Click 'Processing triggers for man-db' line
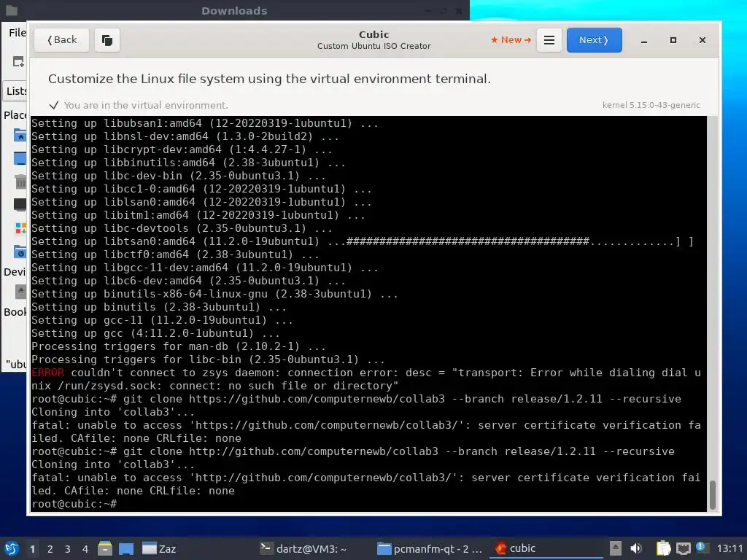747x560 pixels. [179, 346]
